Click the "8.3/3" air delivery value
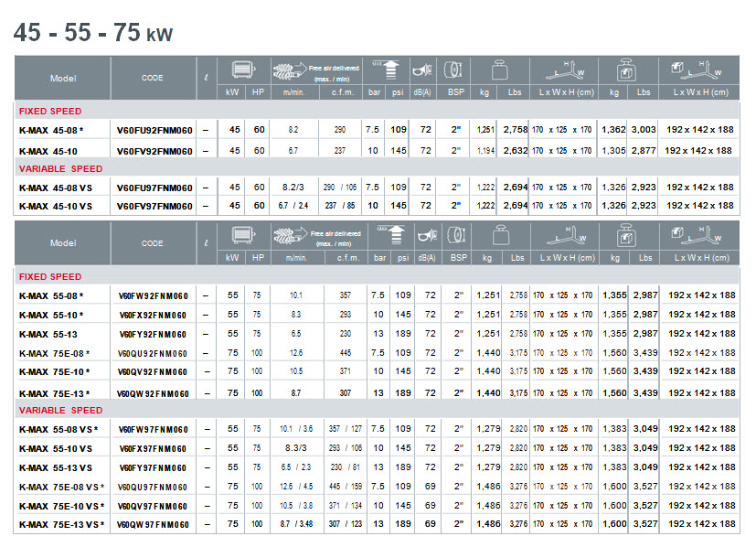Screen dimensions: 756x547 pos(295,447)
